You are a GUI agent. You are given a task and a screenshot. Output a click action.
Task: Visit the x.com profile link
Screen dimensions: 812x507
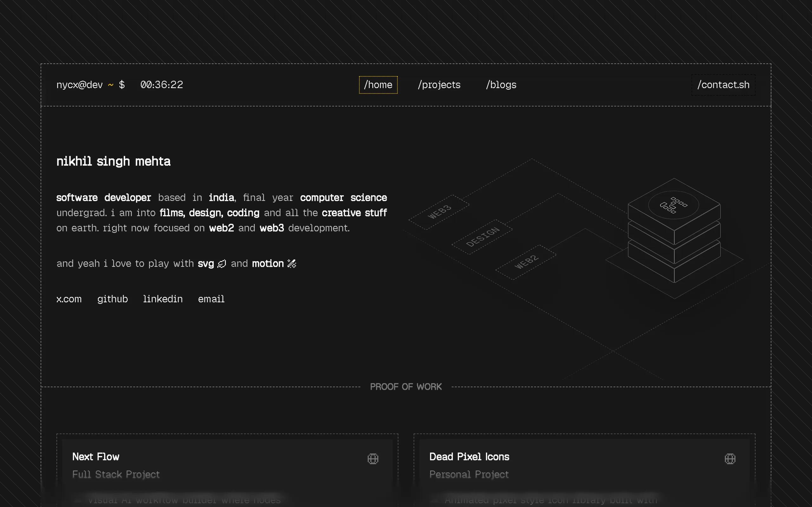click(x=69, y=299)
